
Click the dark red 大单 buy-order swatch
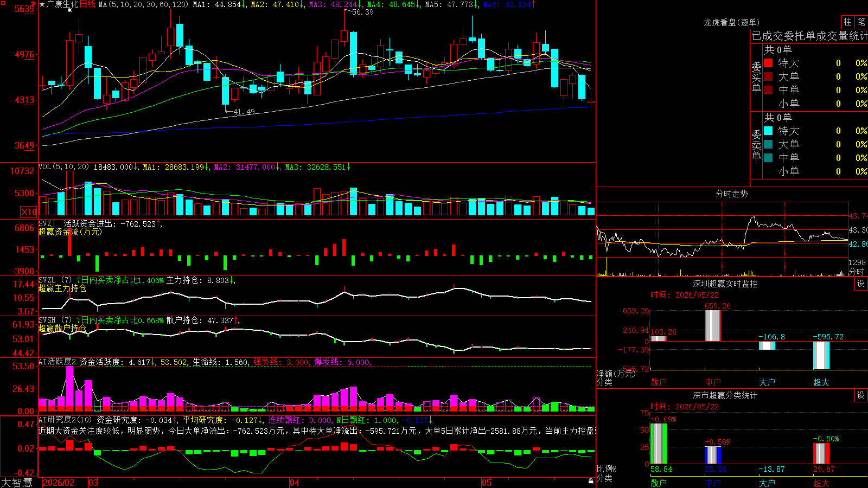pos(768,76)
